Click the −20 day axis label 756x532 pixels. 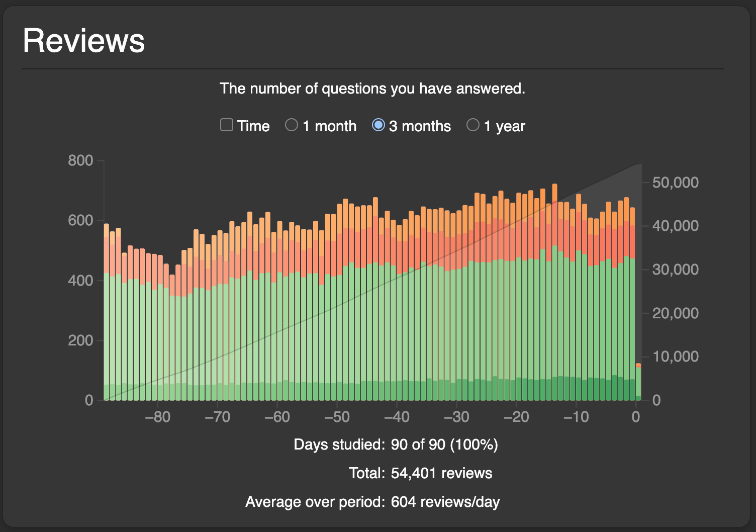pos(516,417)
